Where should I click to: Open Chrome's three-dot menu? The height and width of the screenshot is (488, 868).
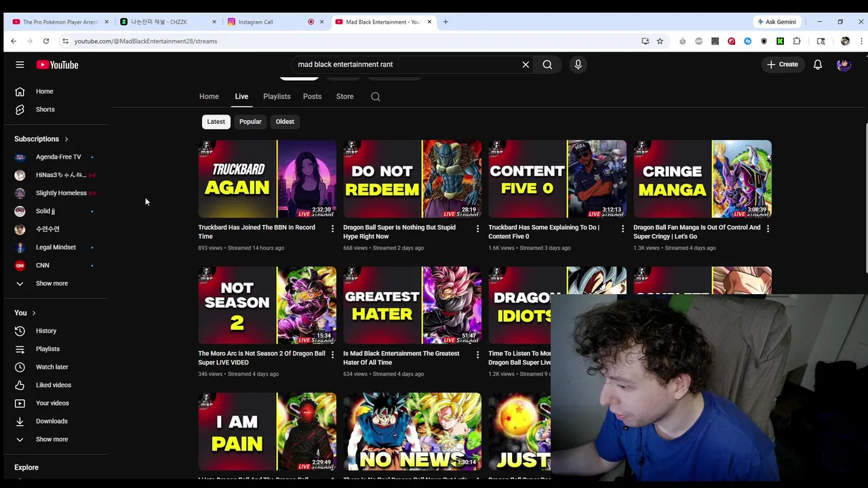[x=861, y=41]
